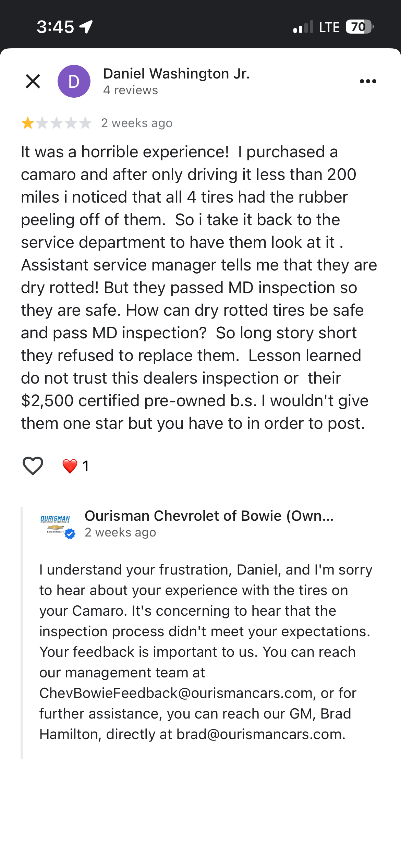The height and width of the screenshot is (868, 401).
Task: Tap the cellular signal bars icon
Action: (303, 27)
